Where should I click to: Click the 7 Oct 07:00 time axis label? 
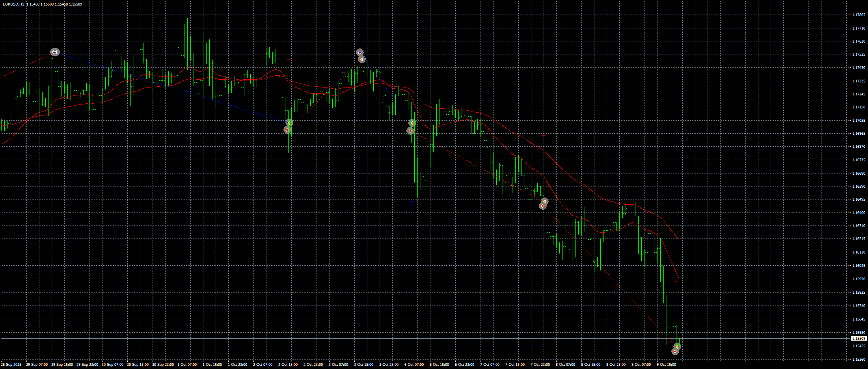[490, 365]
